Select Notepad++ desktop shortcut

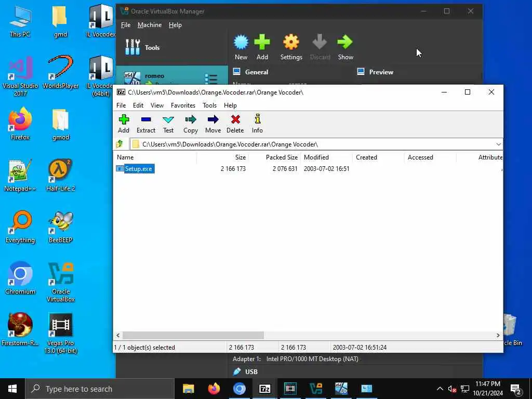click(x=20, y=176)
